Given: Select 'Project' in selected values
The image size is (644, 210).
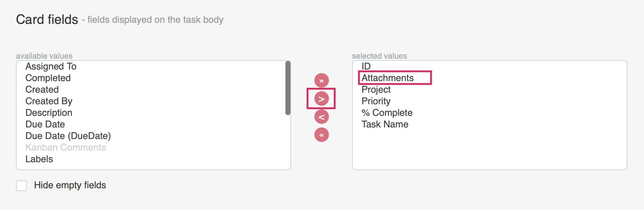Looking at the screenshot, I should point(376,89).
